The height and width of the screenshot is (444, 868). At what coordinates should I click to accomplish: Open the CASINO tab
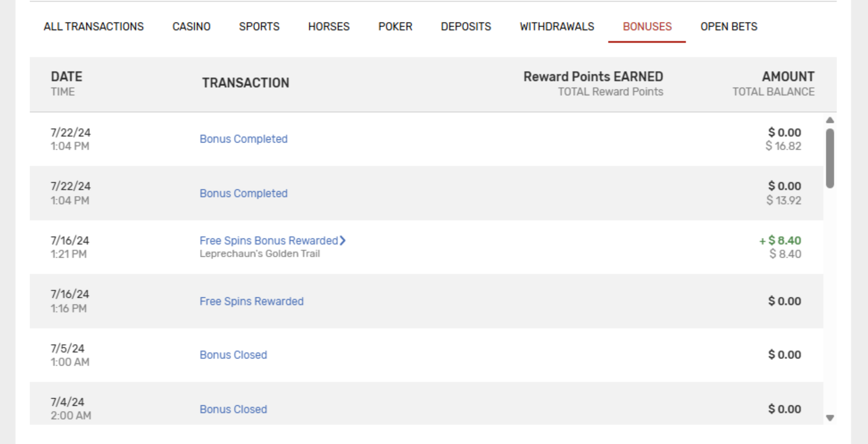point(191,26)
